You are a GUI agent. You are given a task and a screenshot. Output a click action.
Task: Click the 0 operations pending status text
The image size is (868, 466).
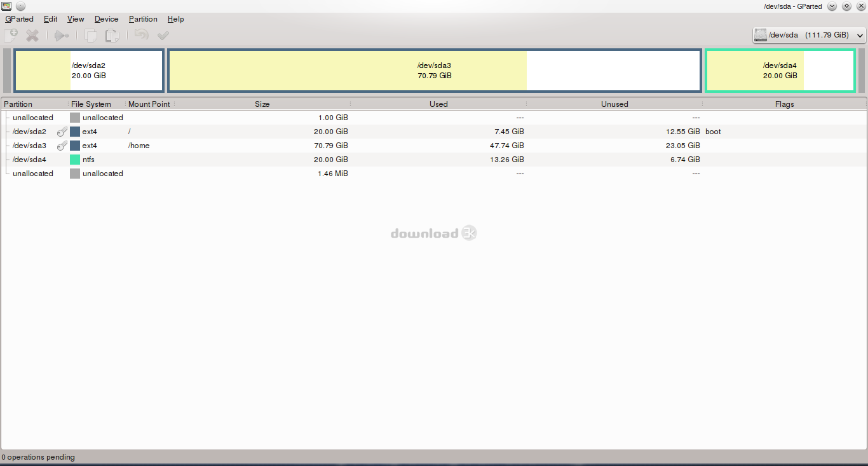coord(38,457)
